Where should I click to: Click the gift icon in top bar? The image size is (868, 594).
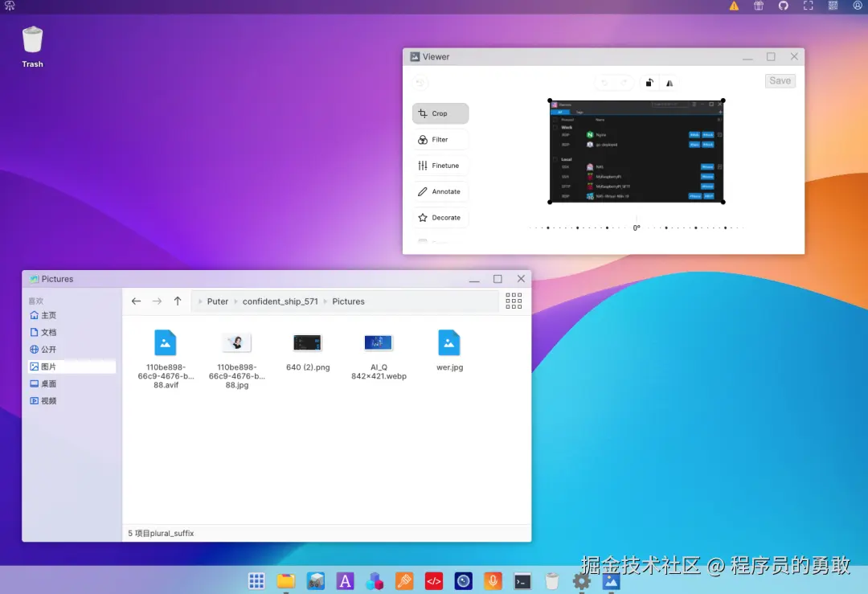click(x=759, y=6)
